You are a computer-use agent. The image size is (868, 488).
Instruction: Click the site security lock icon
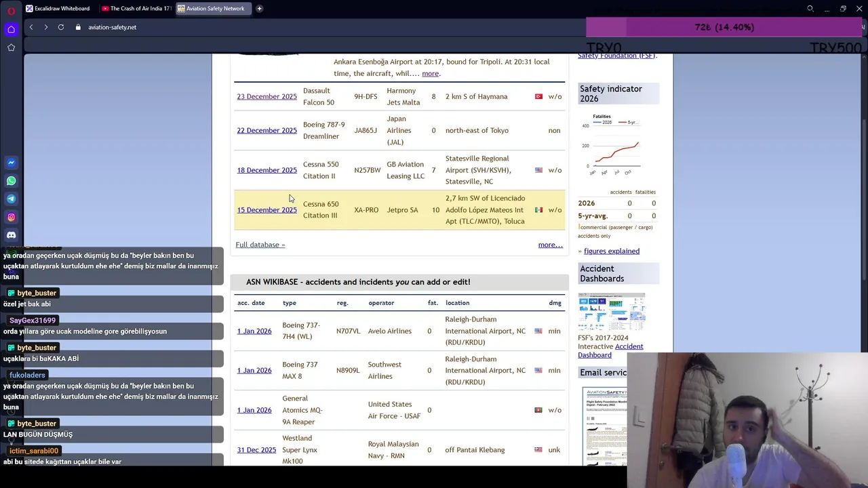coord(78,27)
